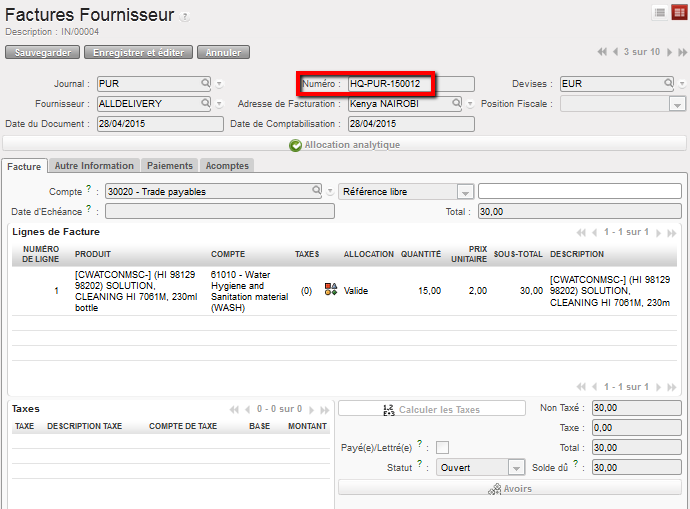This screenshot has height=509, width=690.
Task: Search journals with the PUR magnifier icon
Action: coord(206,84)
